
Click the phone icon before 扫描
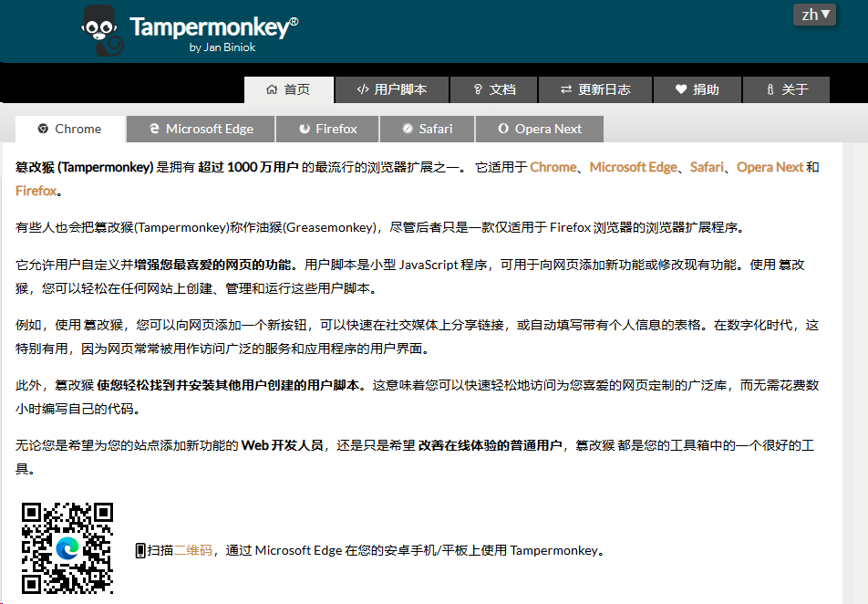[x=140, y=550]
